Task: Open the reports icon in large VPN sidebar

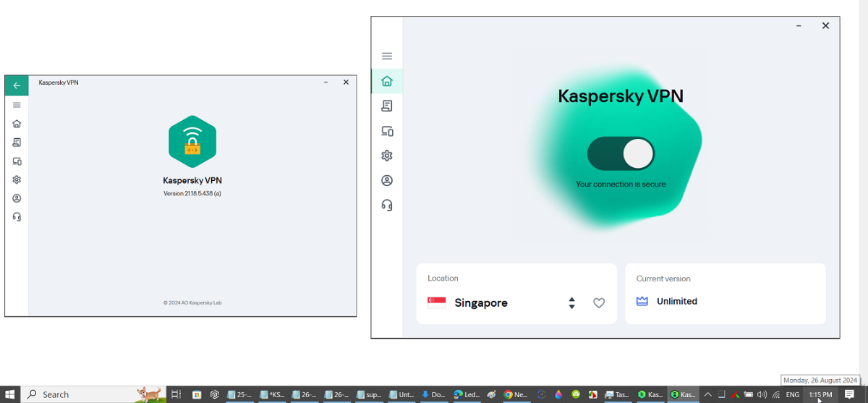Action: tap(387, 106)
